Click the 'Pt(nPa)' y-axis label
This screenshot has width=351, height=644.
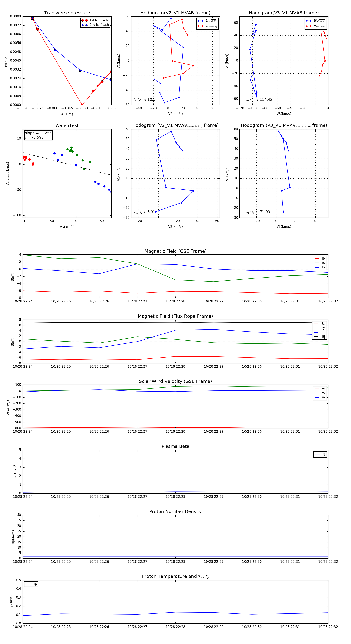coord(6,61)
